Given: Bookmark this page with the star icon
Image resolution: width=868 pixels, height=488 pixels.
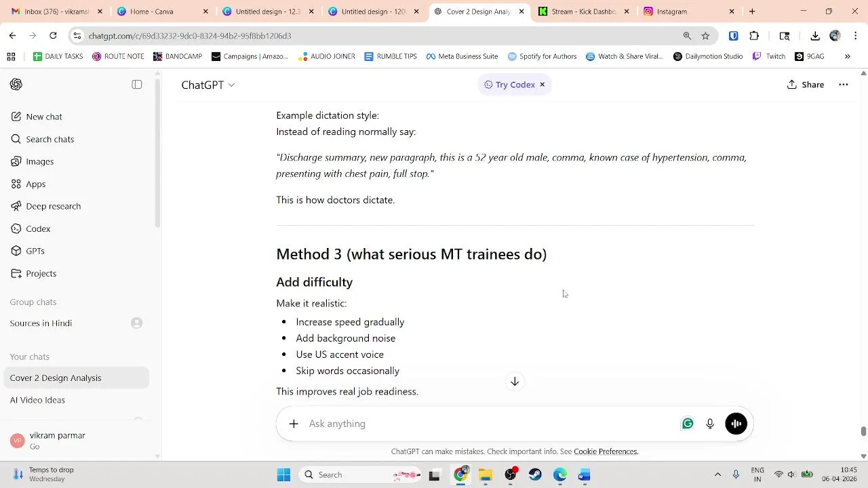Looking at the screenshot, I should pyautogui.click(x=705, y=36).
